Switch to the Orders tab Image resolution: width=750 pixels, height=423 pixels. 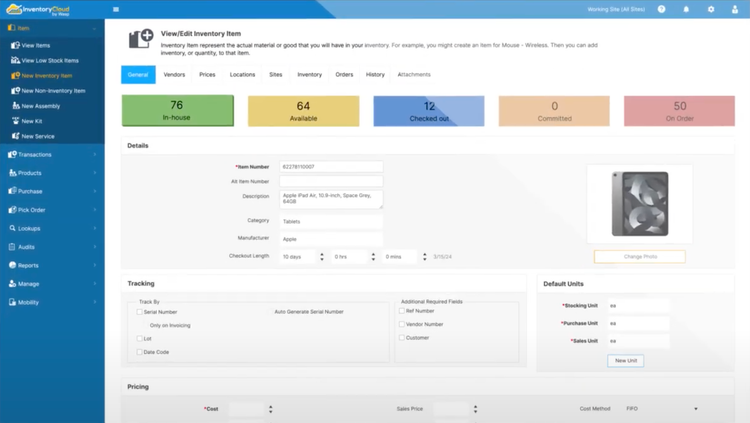pyautogui.click(x=344, y=75)
